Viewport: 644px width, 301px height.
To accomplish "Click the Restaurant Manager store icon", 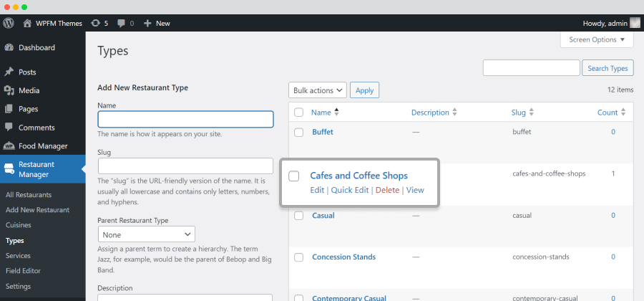I will (x=9, y=168).
